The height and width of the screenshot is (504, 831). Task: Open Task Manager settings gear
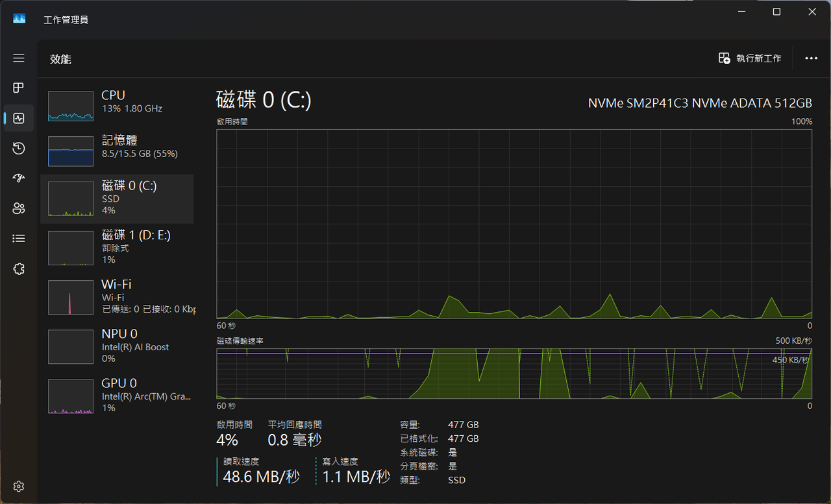pyautogui.click(x=19, y=486)
